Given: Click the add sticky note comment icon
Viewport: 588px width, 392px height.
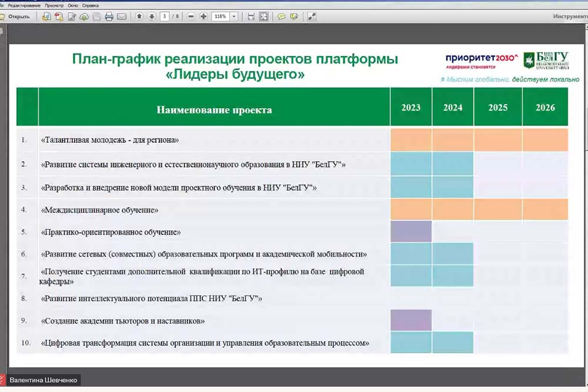Looking at the screenshot, I should (x=282, y=16).
